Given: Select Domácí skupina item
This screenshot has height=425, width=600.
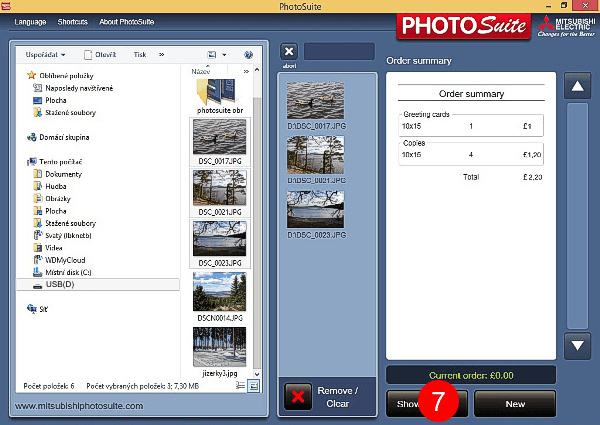Looking at the screenshot, I should point(58,137).
